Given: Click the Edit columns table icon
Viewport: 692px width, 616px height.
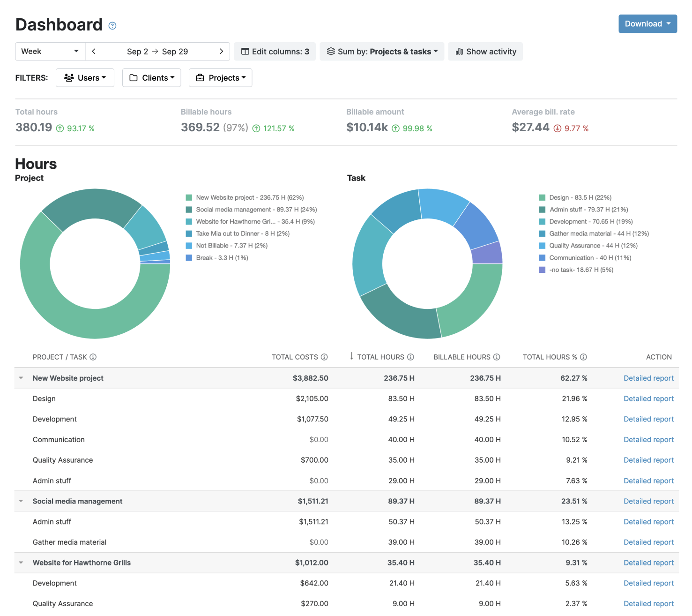Looking at the screenshot, I should coord(246,52).
